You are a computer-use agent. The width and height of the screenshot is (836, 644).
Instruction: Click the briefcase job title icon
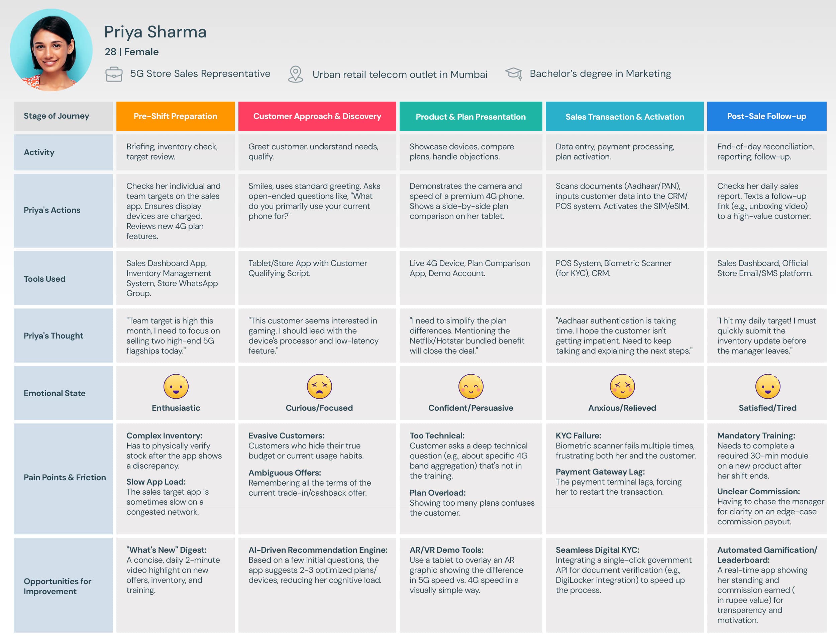pyautogui.click(x=114, y=74)
